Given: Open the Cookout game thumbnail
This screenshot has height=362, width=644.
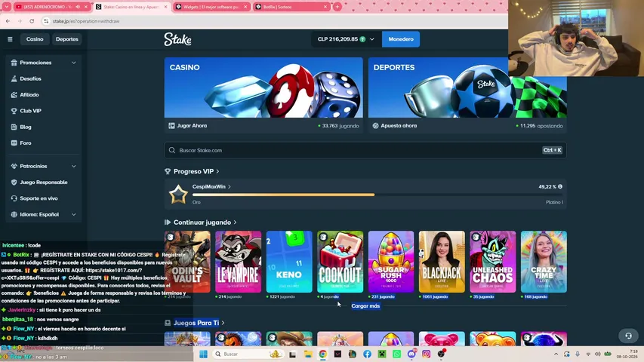Looking at the screenshot, I should click(340, 262).
